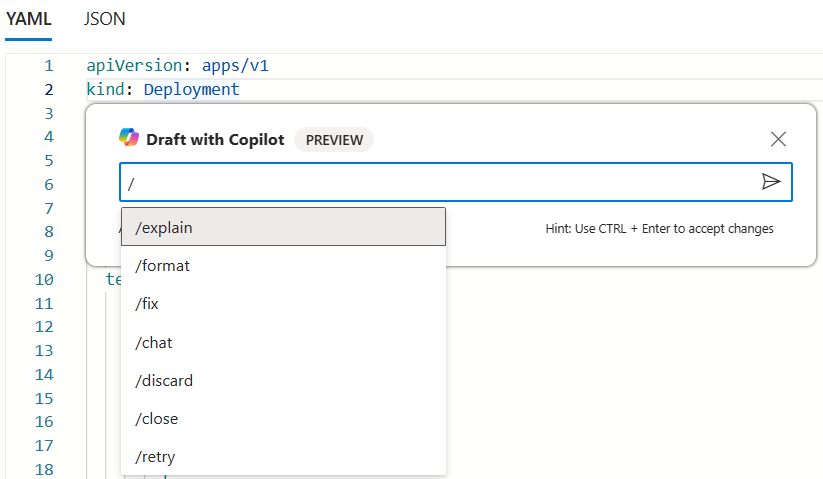The height and width of the screenshot is (479, 823).
Task: Click the Copilot logo icon
Action: pos(129,139)
